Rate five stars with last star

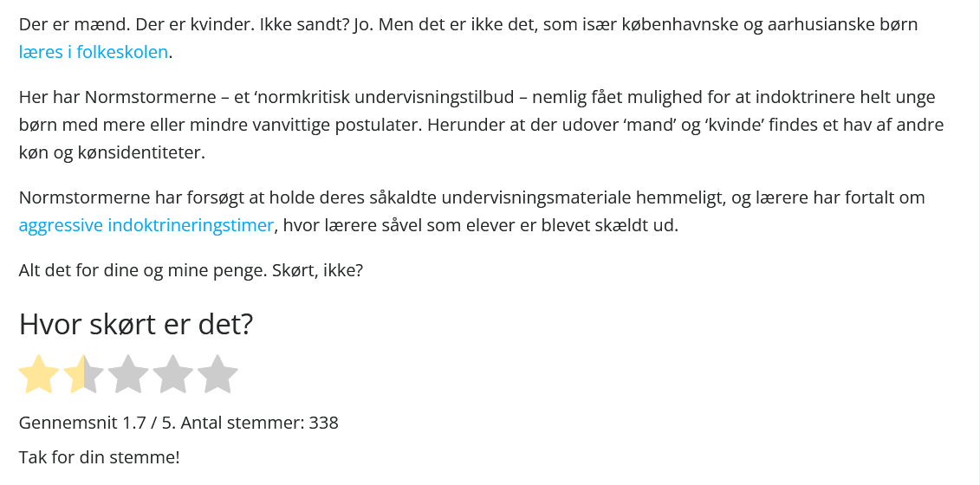coord(217,374)
